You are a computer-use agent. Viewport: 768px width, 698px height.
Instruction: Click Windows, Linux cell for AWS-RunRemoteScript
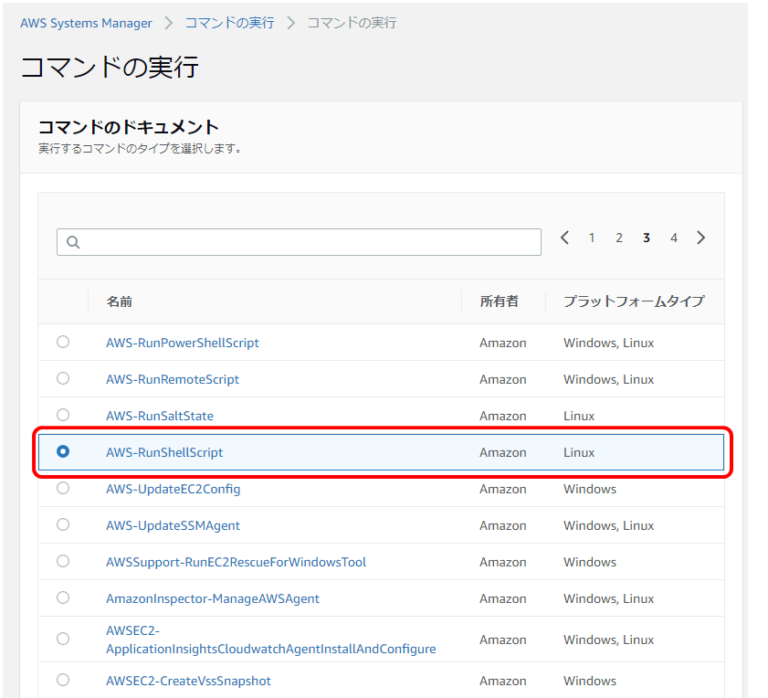click(608, 380)
